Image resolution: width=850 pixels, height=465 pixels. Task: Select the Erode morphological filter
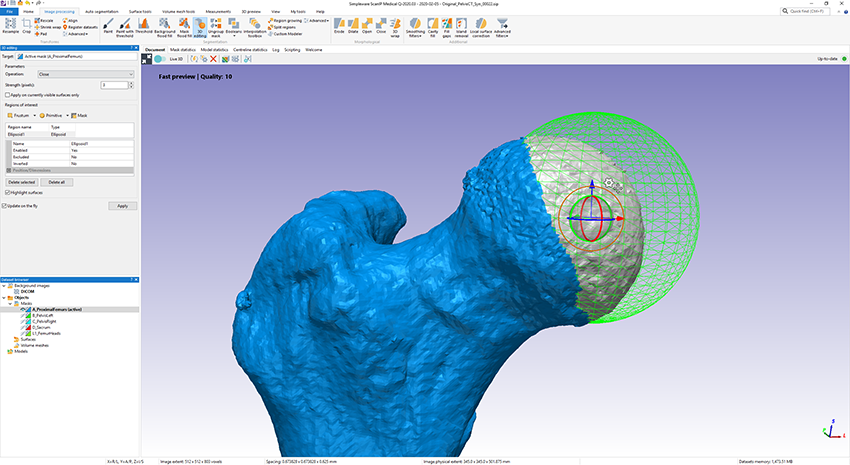(339, 24)
